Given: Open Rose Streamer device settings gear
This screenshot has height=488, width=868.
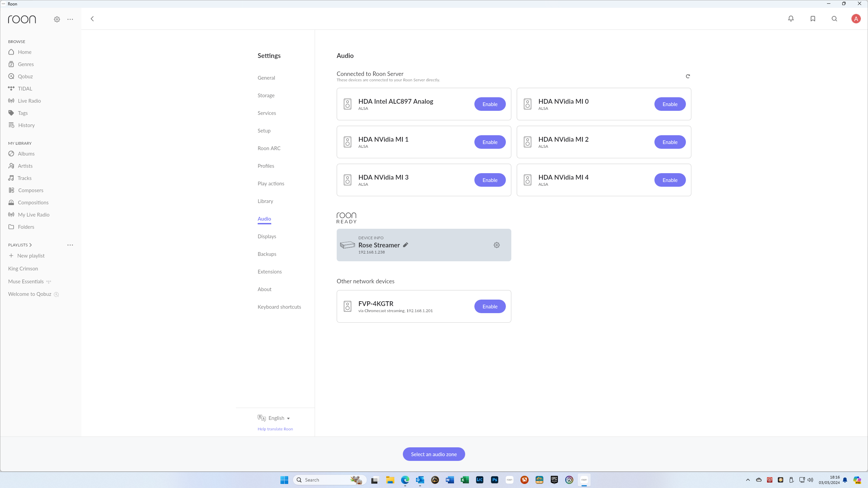Looking at the screenshot, I should [x=497, y=245].
